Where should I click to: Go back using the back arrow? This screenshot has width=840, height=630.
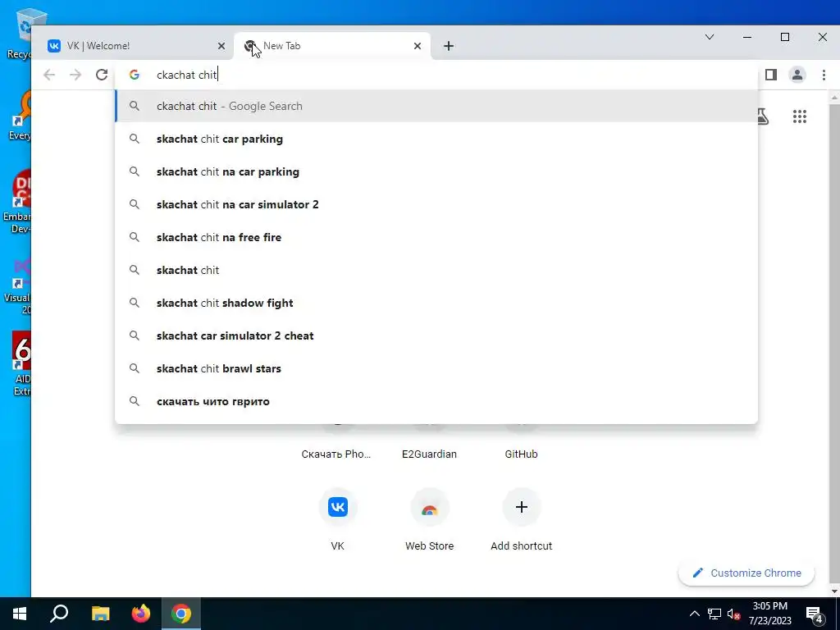49,75
